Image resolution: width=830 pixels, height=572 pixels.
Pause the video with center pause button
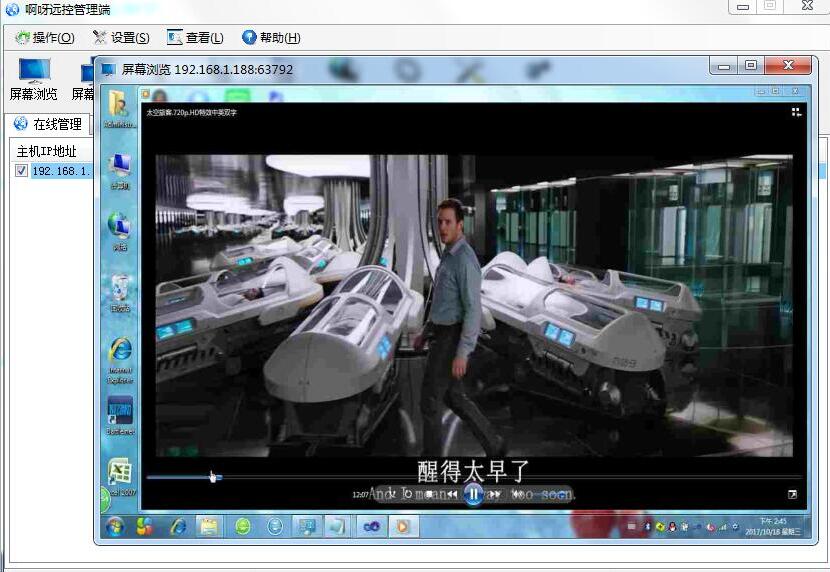[473, 495]
